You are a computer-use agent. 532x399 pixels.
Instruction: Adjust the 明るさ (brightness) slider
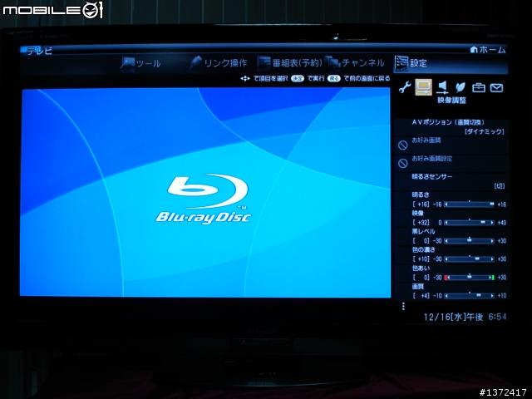coord(469,204)
